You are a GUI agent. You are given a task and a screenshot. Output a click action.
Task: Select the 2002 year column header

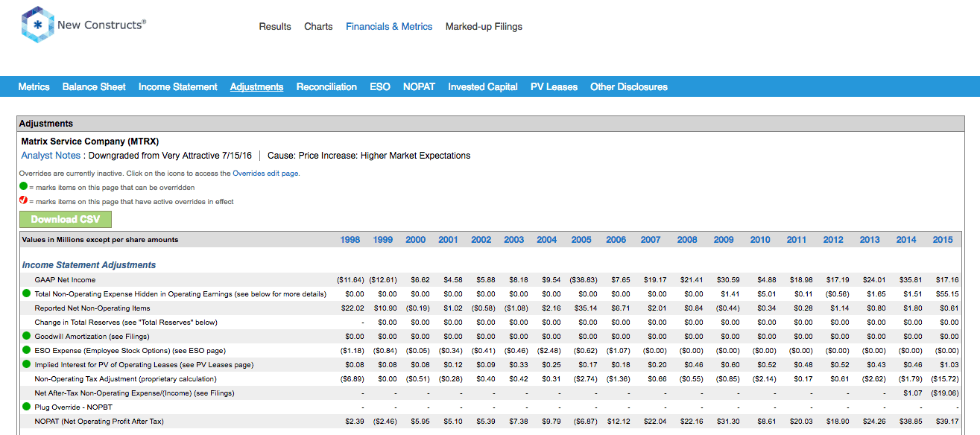pyautogui.click(x=481, y=240)
